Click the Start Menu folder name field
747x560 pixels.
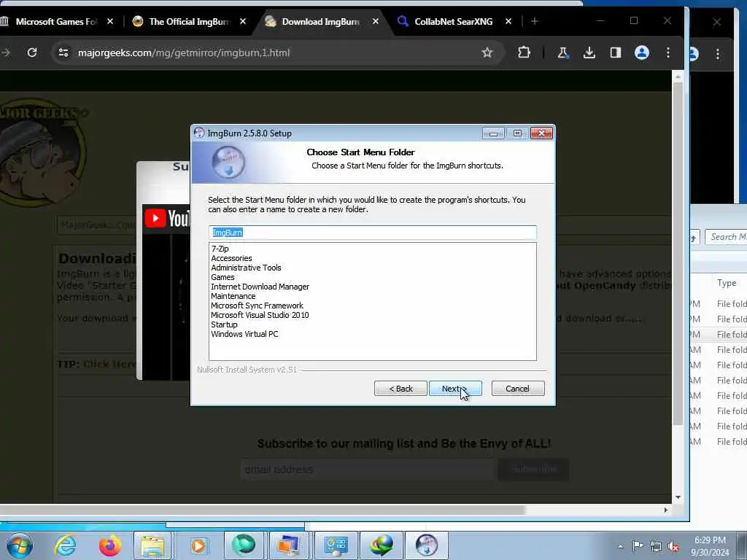click(373, 233)
